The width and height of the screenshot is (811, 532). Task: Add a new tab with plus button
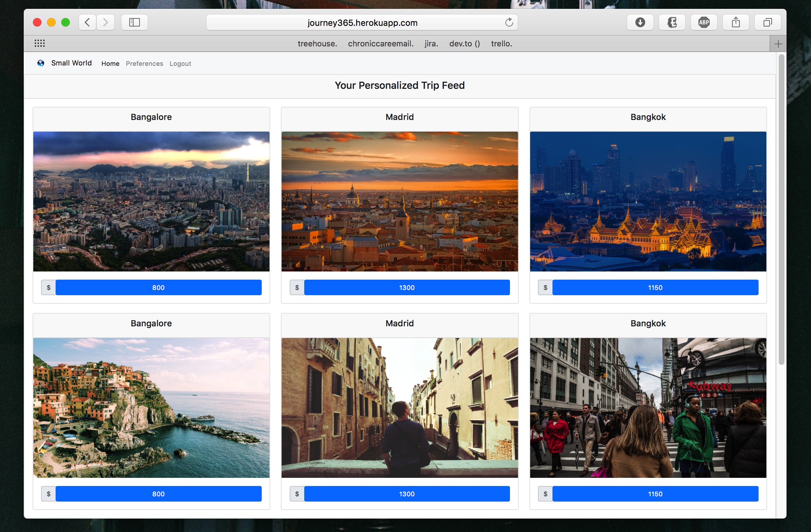pyautogui.click(x=778, y=44)
